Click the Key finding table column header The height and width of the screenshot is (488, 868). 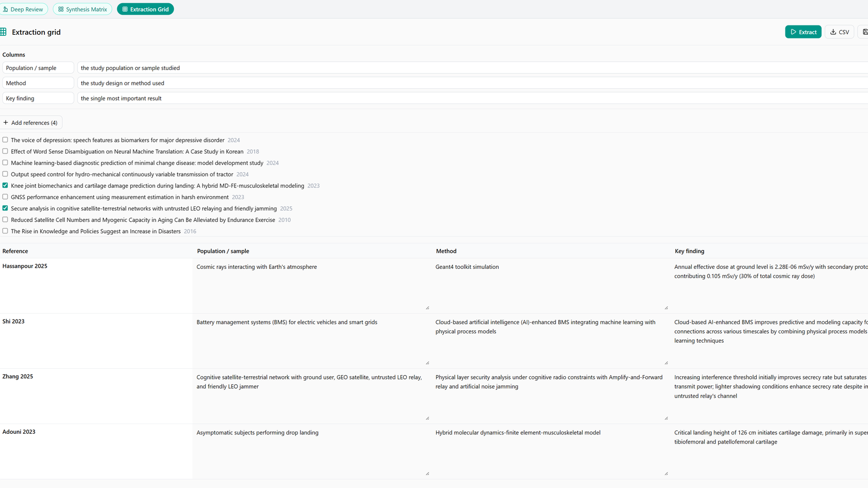(x=690, y=251)
